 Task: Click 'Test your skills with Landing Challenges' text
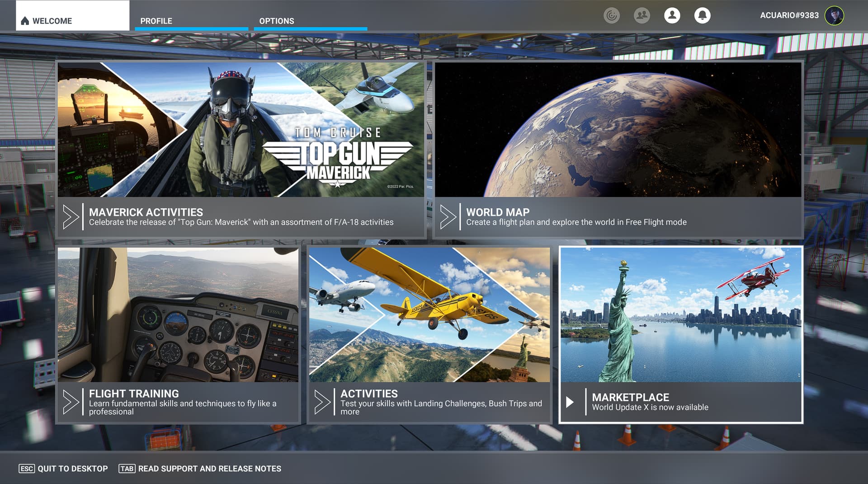(x=441, y=407)
